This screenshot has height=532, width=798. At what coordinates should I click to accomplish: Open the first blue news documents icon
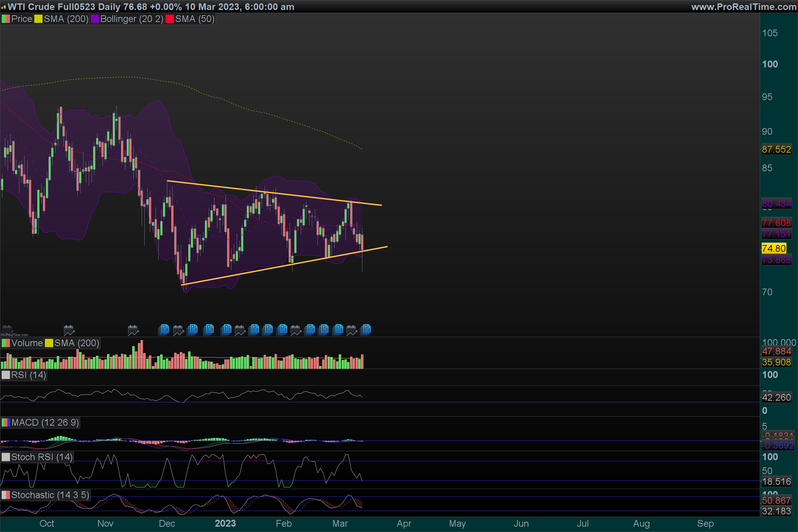click(x=164, y=330)
